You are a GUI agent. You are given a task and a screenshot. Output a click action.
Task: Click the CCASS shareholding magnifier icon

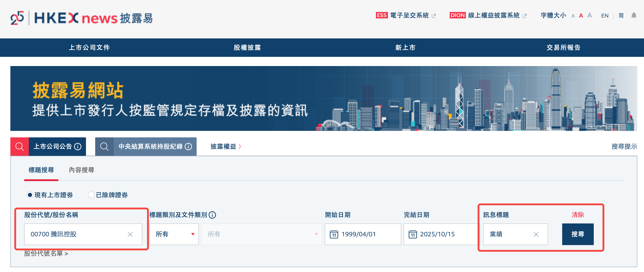(x=104, y=147)
